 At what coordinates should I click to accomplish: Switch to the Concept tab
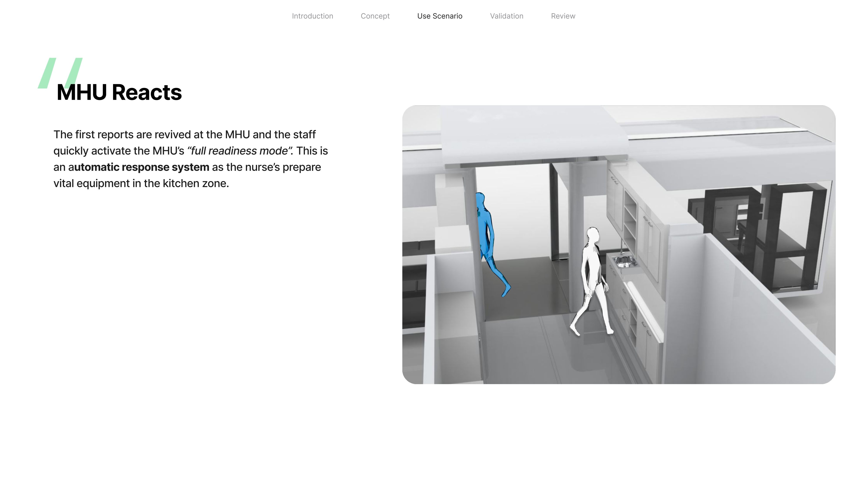click(x=375, y=16)
